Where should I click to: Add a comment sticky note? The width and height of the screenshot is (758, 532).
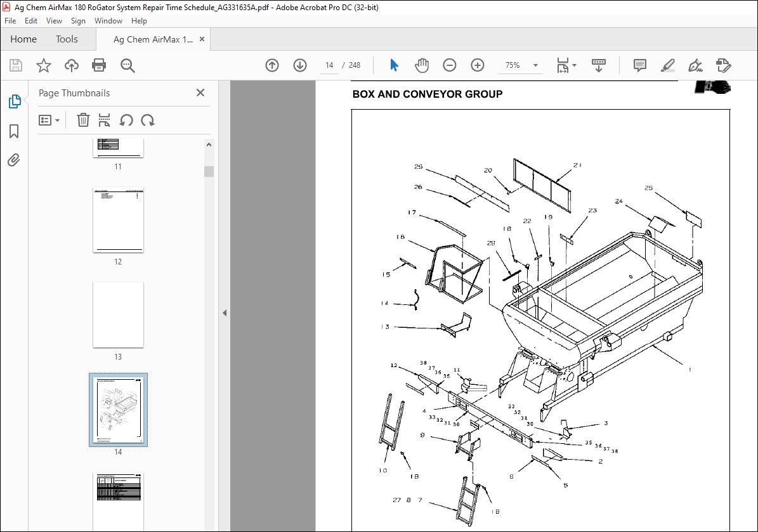point(639,65)
